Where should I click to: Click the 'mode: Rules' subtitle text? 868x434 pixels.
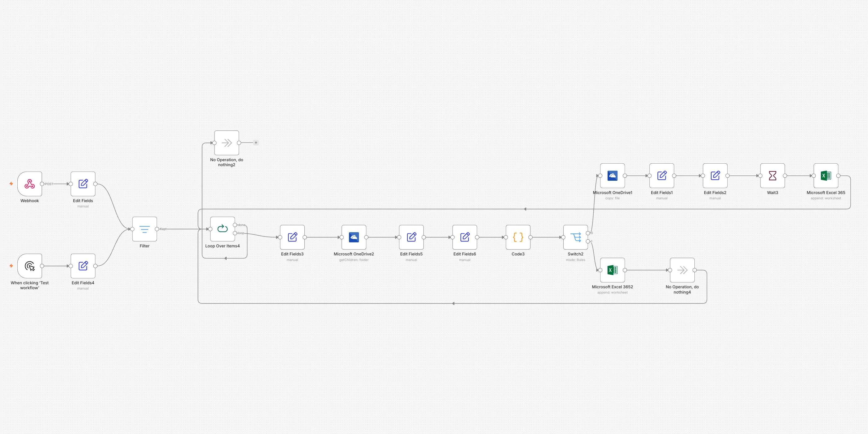coord(576,260)
